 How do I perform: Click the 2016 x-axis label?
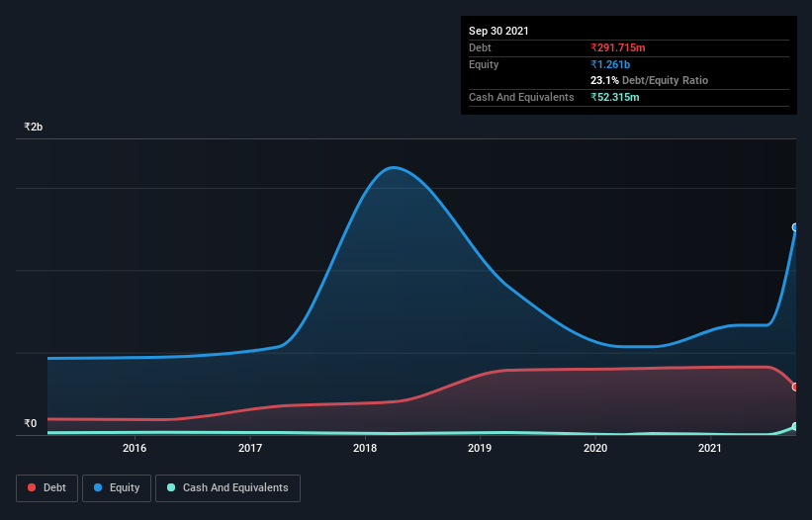coord(135,448)
